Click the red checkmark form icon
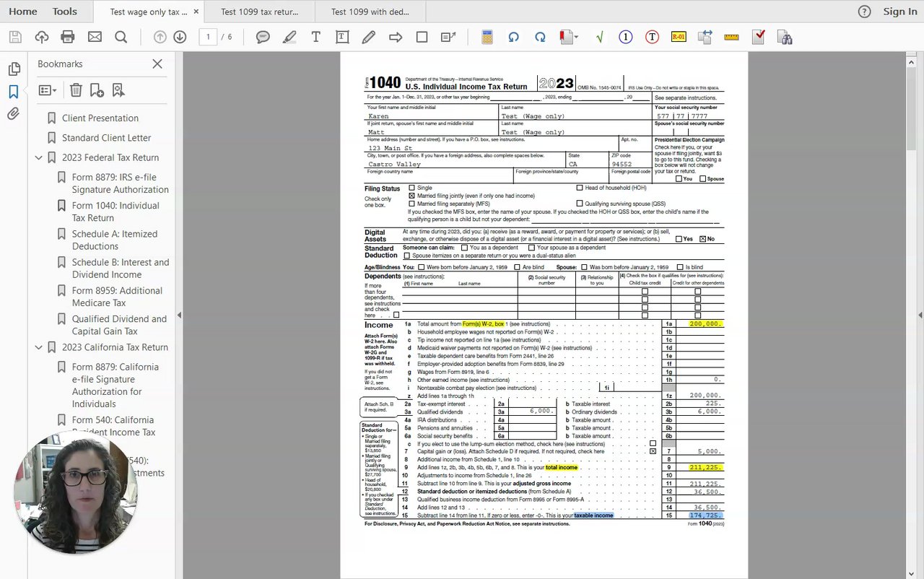Screen dimensions: 924x579 tap(758, 37)
